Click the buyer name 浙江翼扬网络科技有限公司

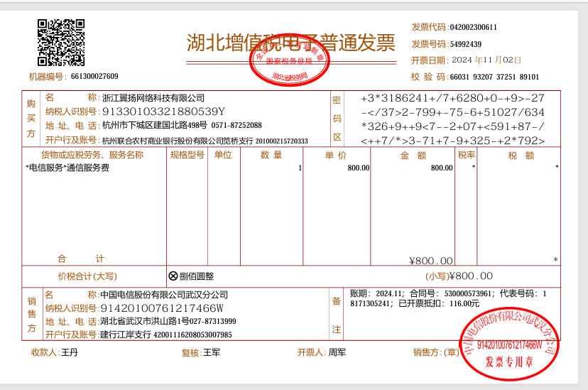(153, 98)
